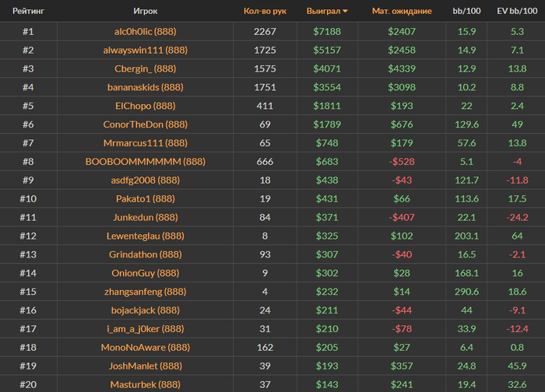Open Lewenteglau (888) profile
The width and height of the screenshot is (545, 392).
pos(145,236)
